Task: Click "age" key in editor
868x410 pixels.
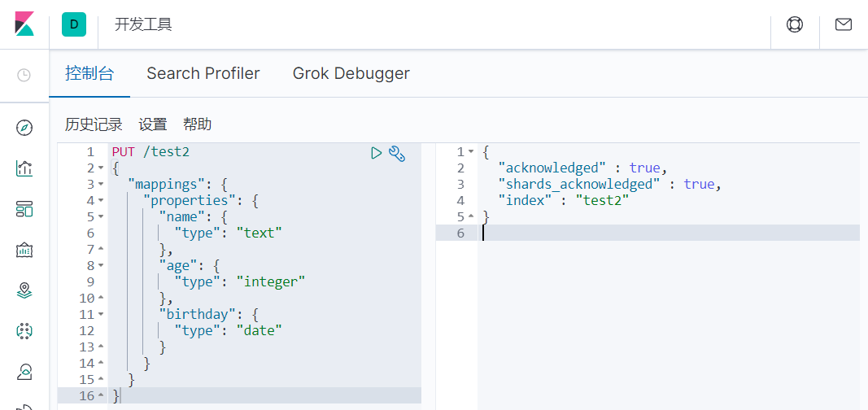Action: pos(178,265)
